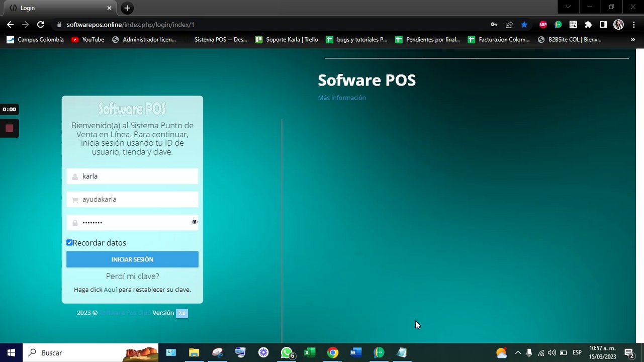Viewport: 644px width, 362px height.
Task: Click the browser back arrow
Action: coord(10,25)
